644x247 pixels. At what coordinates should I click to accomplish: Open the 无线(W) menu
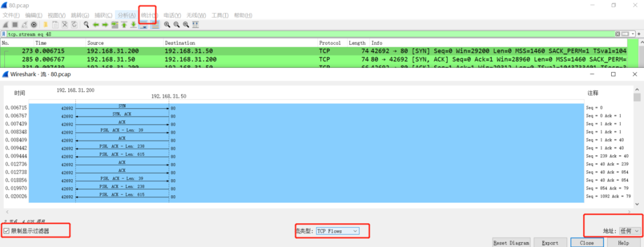pyautogui.click(x=196, y=15)
